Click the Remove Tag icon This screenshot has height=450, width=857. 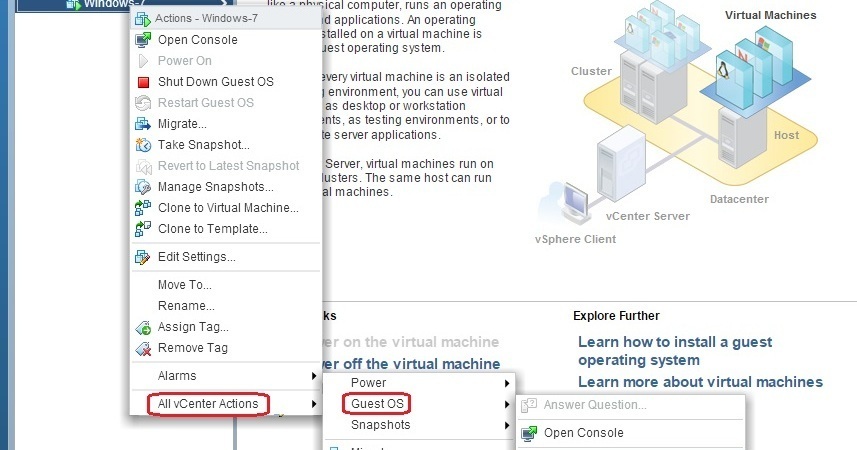pyautogui.click(x=143, y=348)
